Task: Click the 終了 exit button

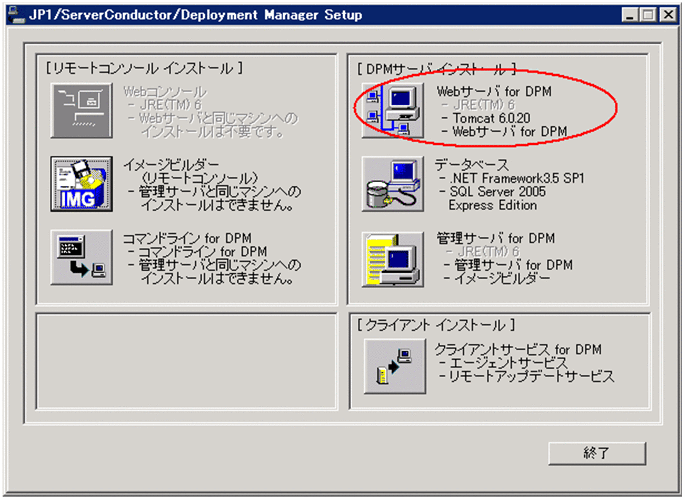Action: [x=597, y=453]
